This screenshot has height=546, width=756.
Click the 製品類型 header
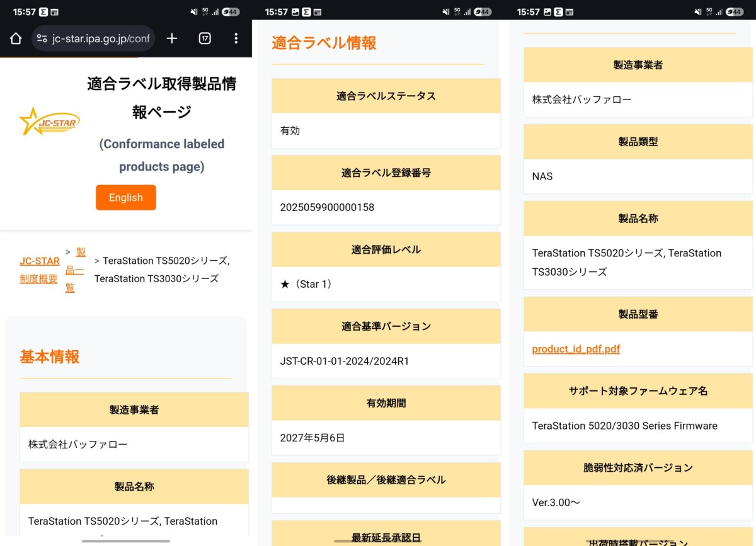click(x=638, y=142)
